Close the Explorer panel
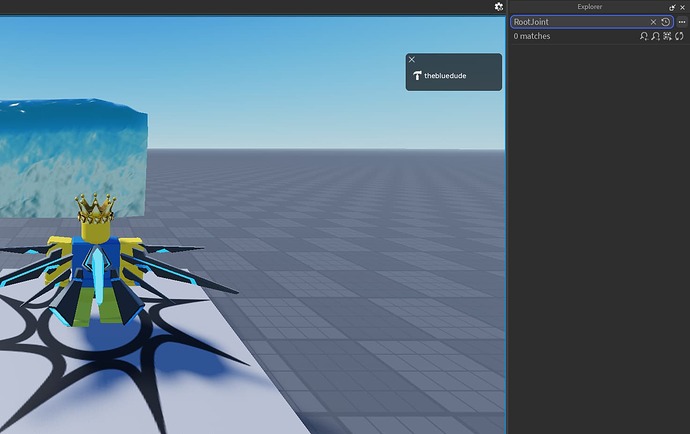 [x=683, y=7]
